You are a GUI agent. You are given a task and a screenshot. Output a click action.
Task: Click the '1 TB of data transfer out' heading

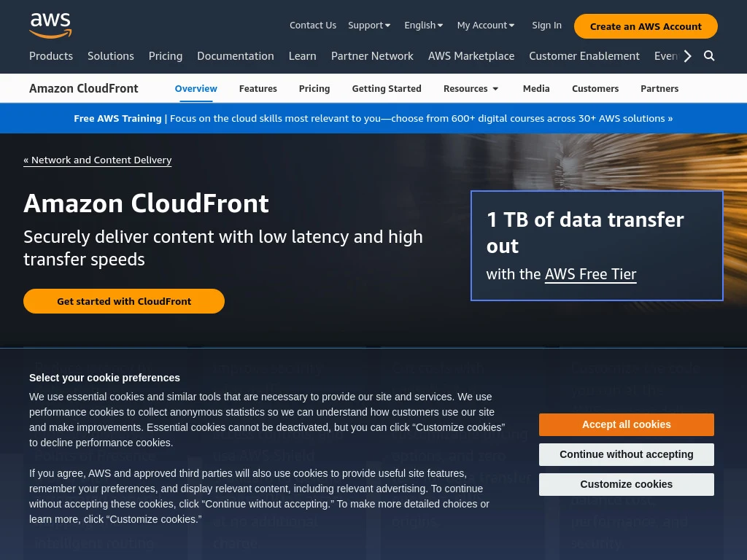[x=585, y=233]
